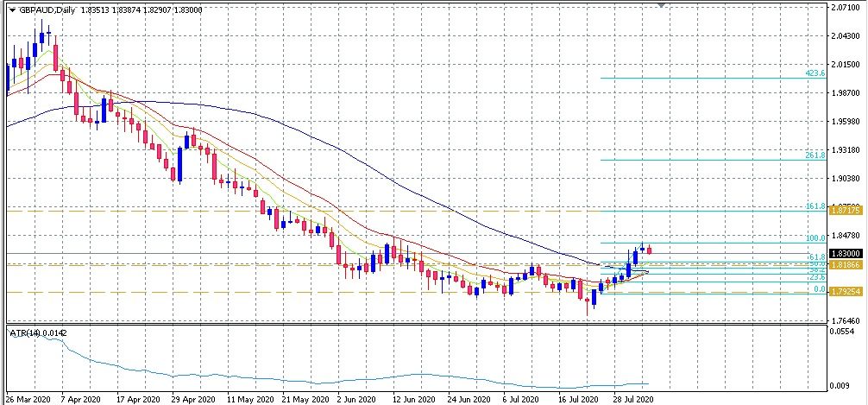
Task: Click the gold 1.79254 price tag
Action: point(846,292)
